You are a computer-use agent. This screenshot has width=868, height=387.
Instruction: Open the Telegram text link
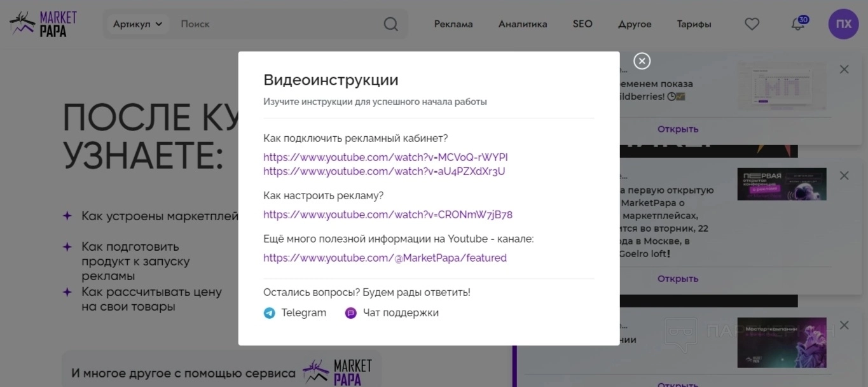(x=304, y=313)
